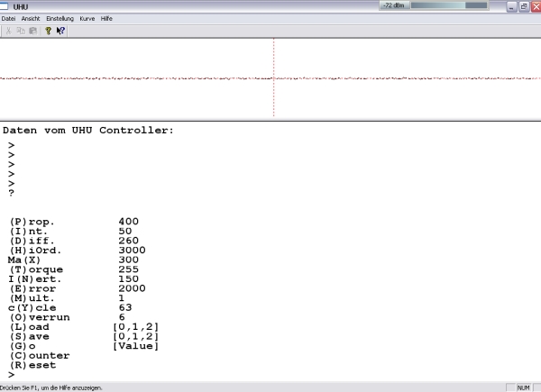
Task: Click the -72 dBm signal label
Action: pos(394,5)
